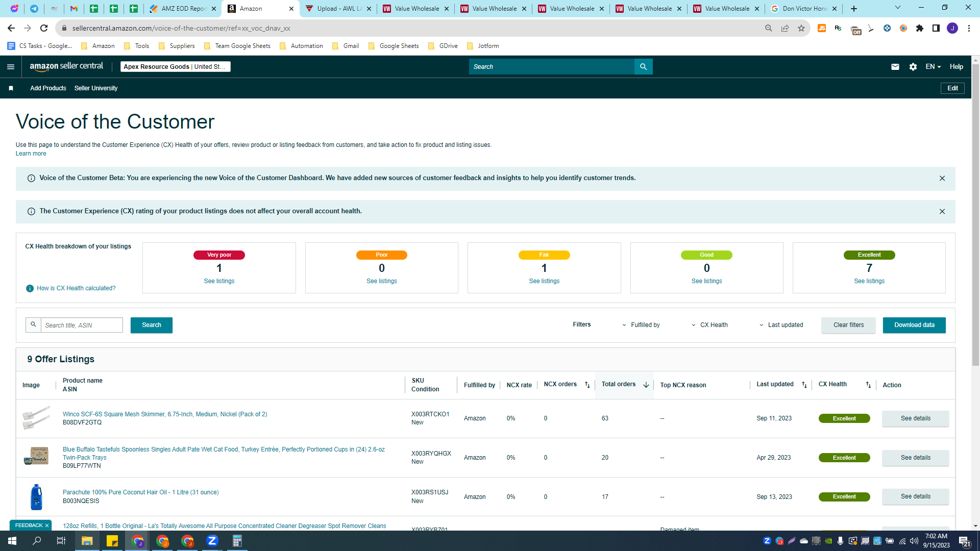
Task: Click the magnifier icon in title search box
Action: point(33,325)
